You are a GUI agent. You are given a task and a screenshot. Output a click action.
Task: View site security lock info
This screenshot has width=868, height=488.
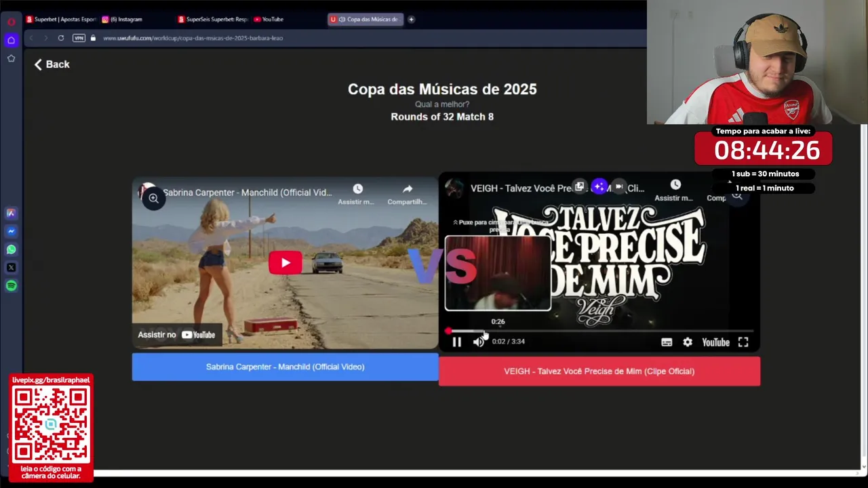point(93,38)
